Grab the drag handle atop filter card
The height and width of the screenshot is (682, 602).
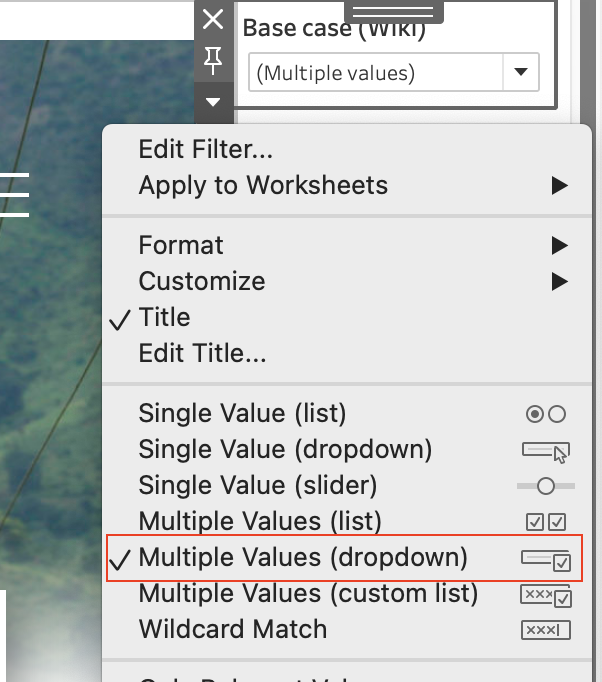point(394,11)
